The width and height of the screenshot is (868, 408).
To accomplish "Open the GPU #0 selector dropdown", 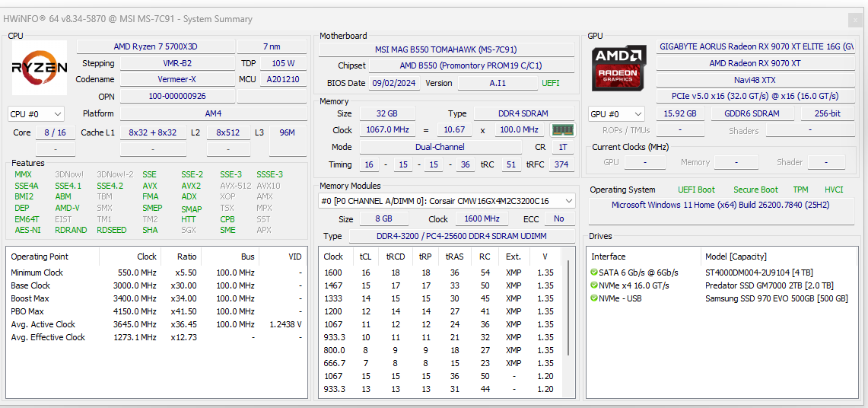I will 617,114.
